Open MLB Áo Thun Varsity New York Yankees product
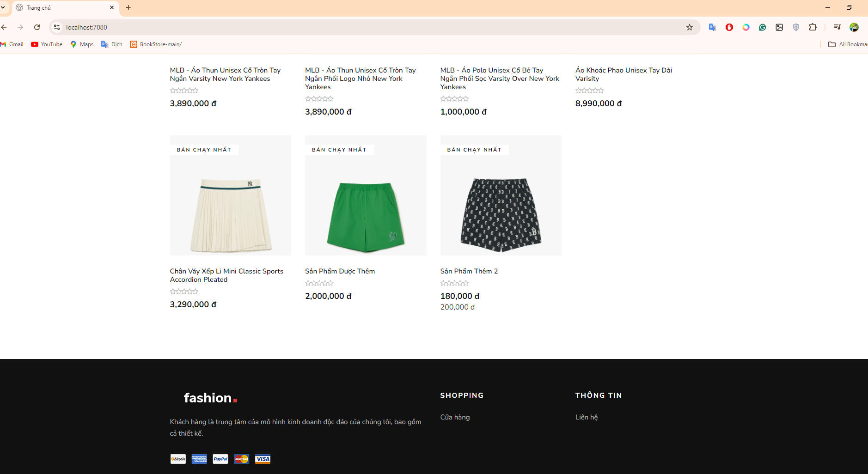 tap(225, 74)
